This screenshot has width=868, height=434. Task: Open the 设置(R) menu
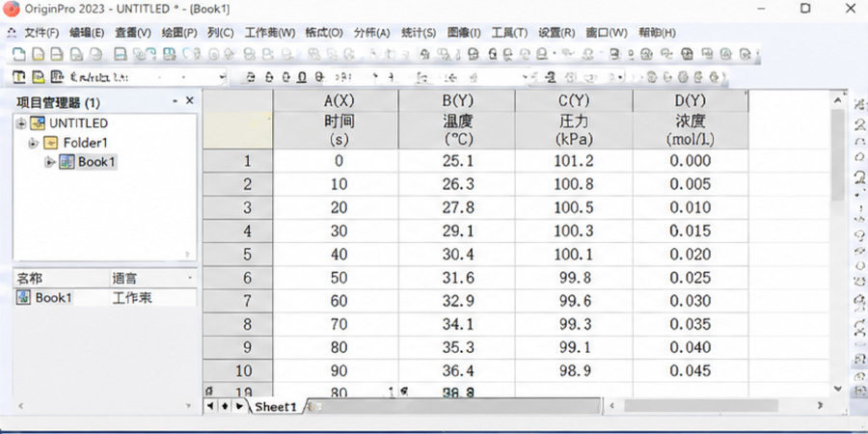pos(556,33)
